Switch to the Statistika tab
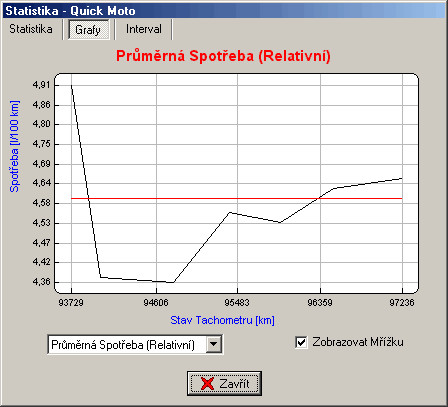This screenshot has width=448, height=407. tap(31, 29)
